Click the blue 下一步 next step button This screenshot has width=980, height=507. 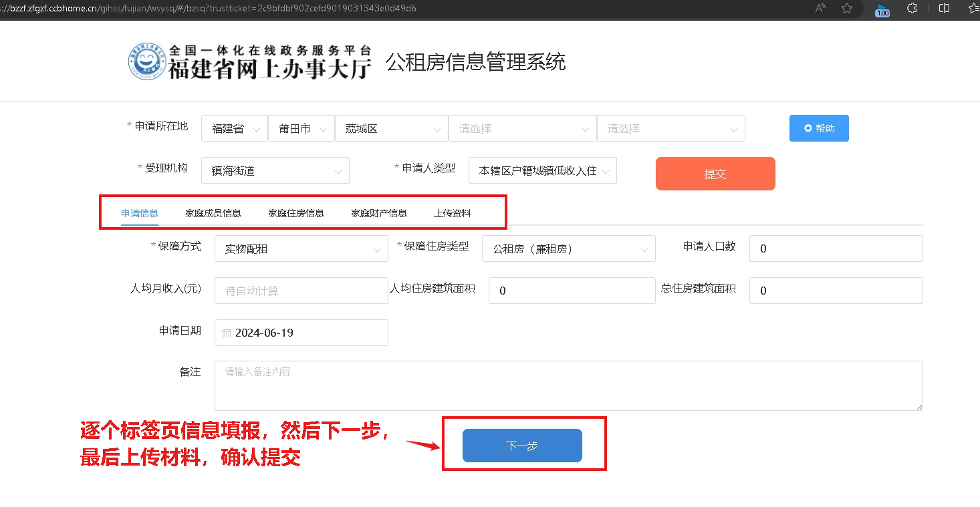521,445
